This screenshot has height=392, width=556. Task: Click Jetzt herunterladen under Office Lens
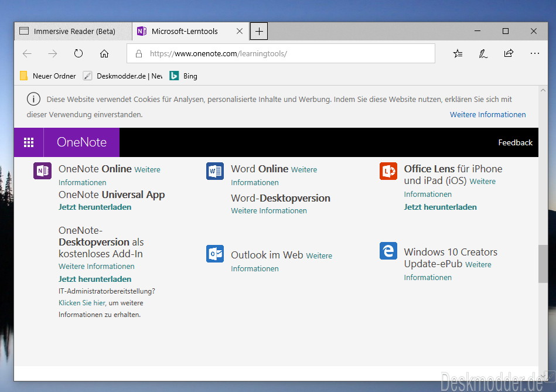(440, 207)
